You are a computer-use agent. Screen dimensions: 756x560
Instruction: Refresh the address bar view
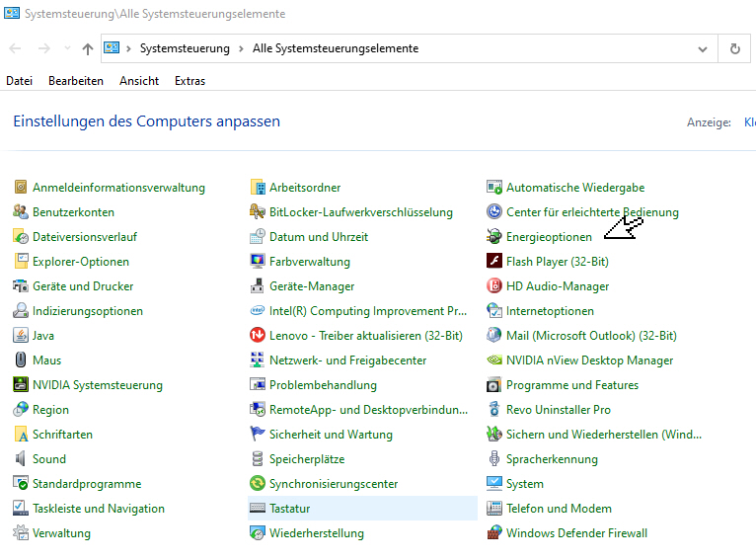[734, 48]
